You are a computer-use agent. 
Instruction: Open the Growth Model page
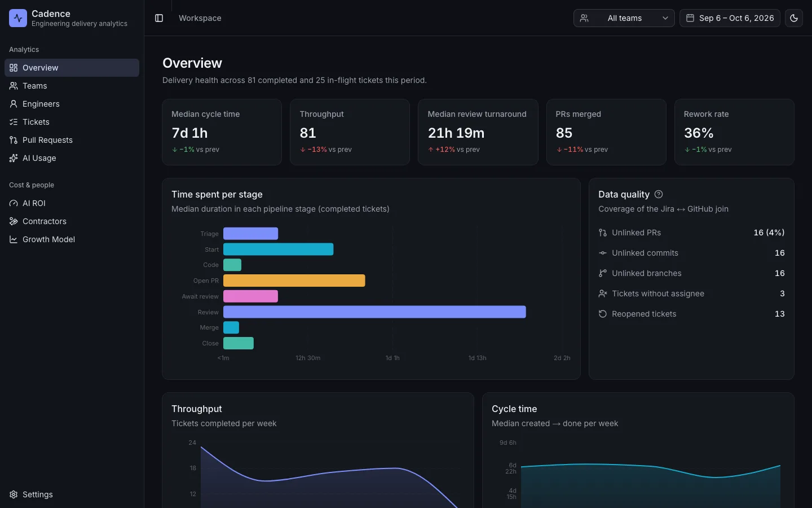tap(72, 239)
